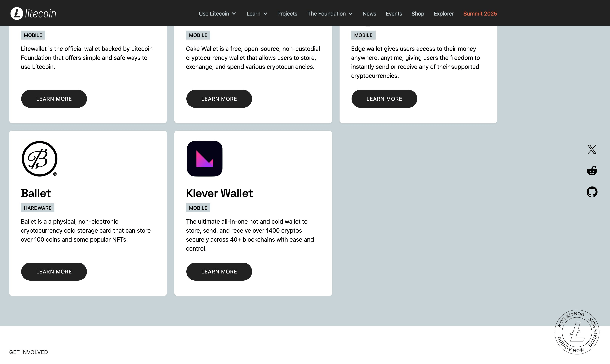Click the Ballet heading
This screenshot has width=610, height=364.
tap(36, 193)
